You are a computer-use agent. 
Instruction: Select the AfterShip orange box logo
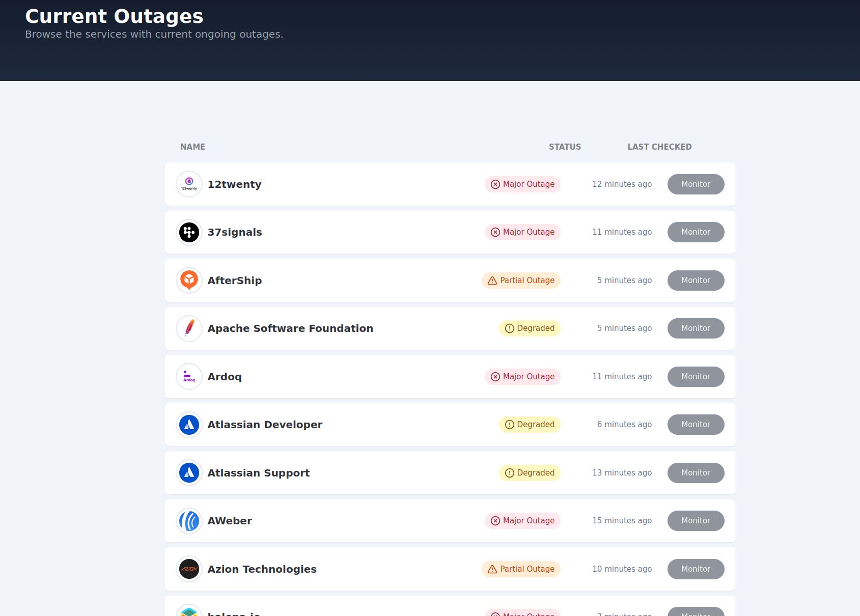pyautogui.click(x=189, y=280)
